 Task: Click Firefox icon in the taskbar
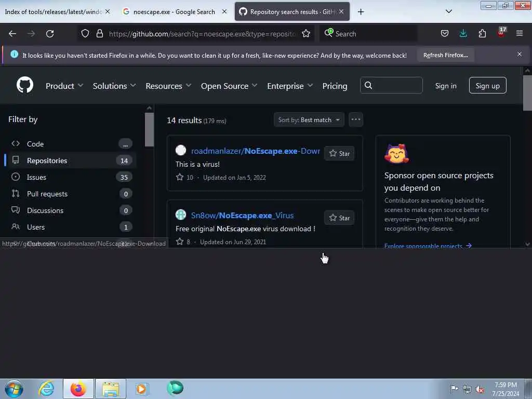pos(78,389)
